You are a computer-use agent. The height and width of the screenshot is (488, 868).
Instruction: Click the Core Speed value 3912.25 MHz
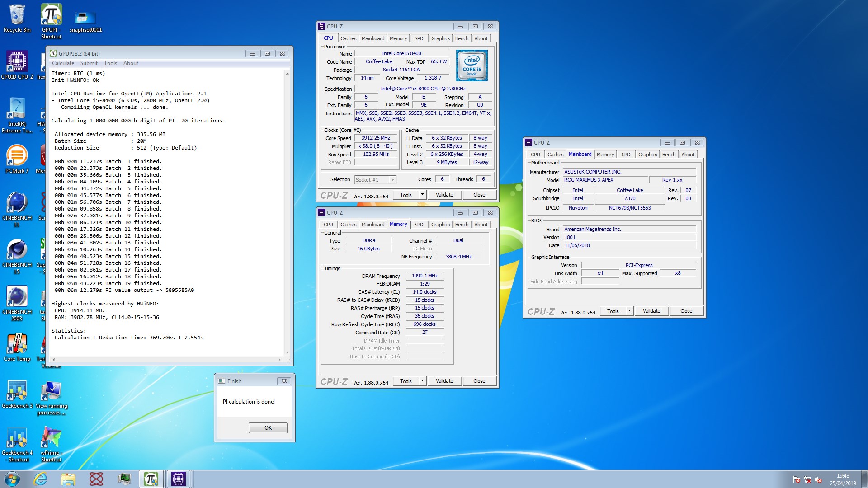click(x=376, y=138)
